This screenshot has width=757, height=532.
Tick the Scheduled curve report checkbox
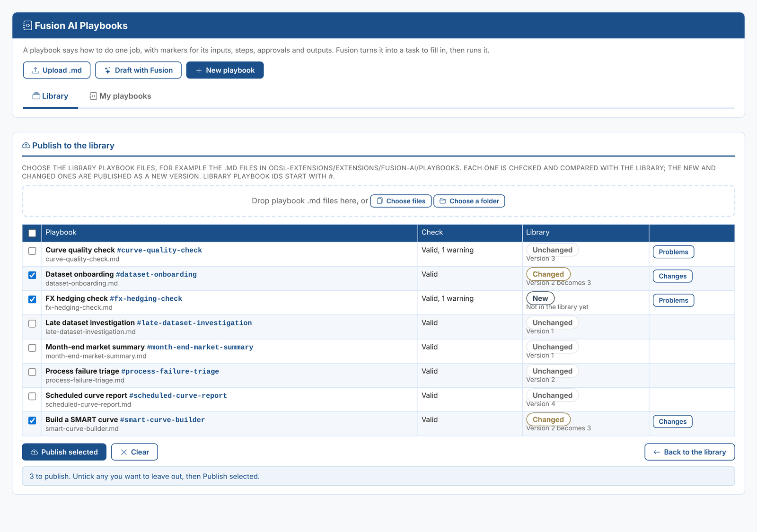32,396
